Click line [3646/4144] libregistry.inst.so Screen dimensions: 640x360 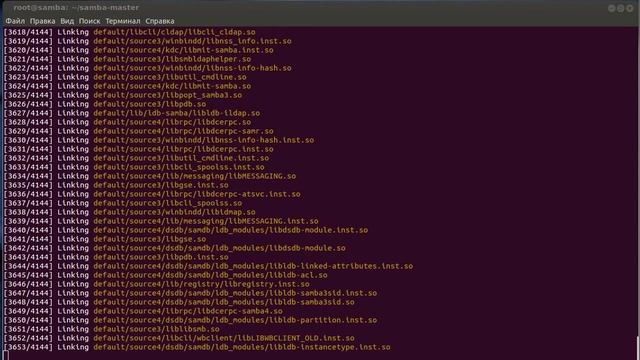pos(156,284)
